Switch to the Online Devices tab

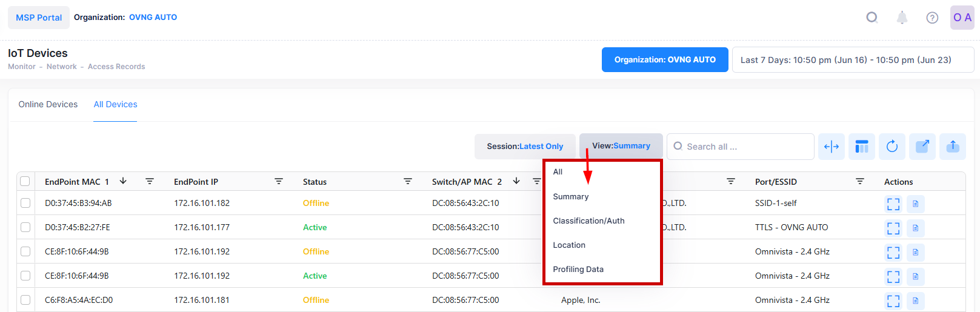click(48, 104)
